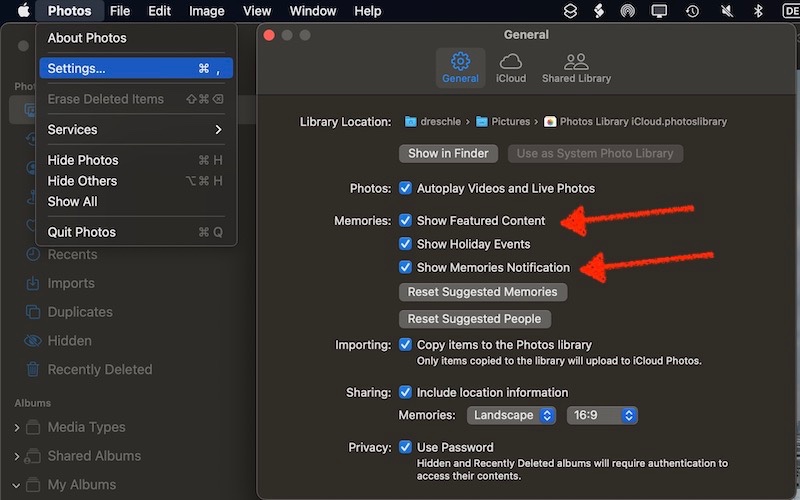The width and height of the screenshot is (800, 500).
Task: Open the 16:9 aspect ratio dropdown
Action: [602, 415]
